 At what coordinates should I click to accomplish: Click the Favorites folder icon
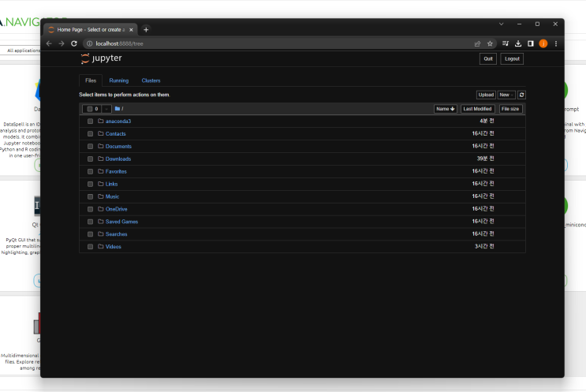pyautogui.click(x=100, y=171)
